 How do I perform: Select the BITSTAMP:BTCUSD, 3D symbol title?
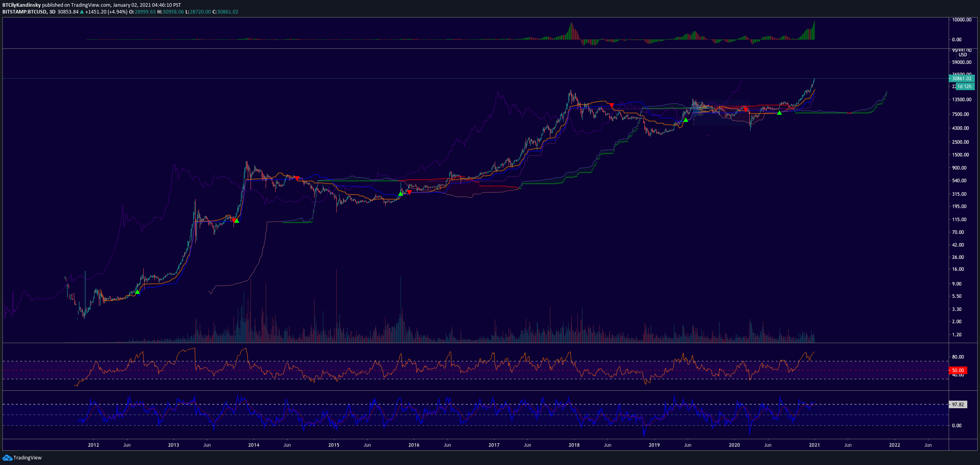(29, 12)
